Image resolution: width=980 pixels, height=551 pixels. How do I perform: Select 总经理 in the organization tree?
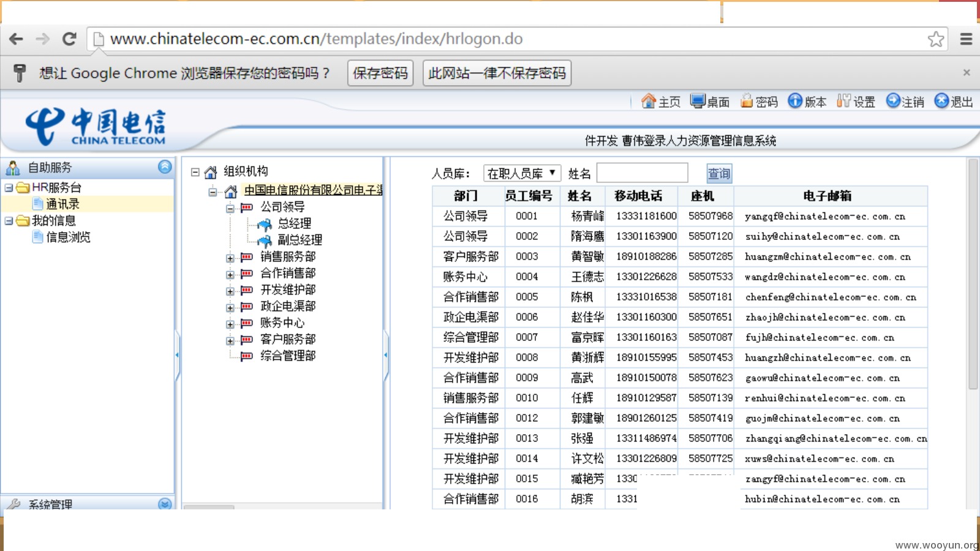click(294, 223)
